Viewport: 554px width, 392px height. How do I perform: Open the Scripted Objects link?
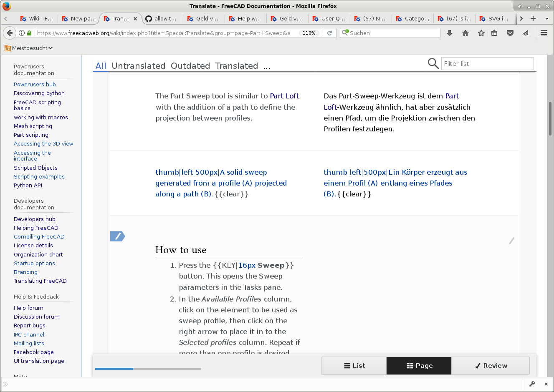35,168
